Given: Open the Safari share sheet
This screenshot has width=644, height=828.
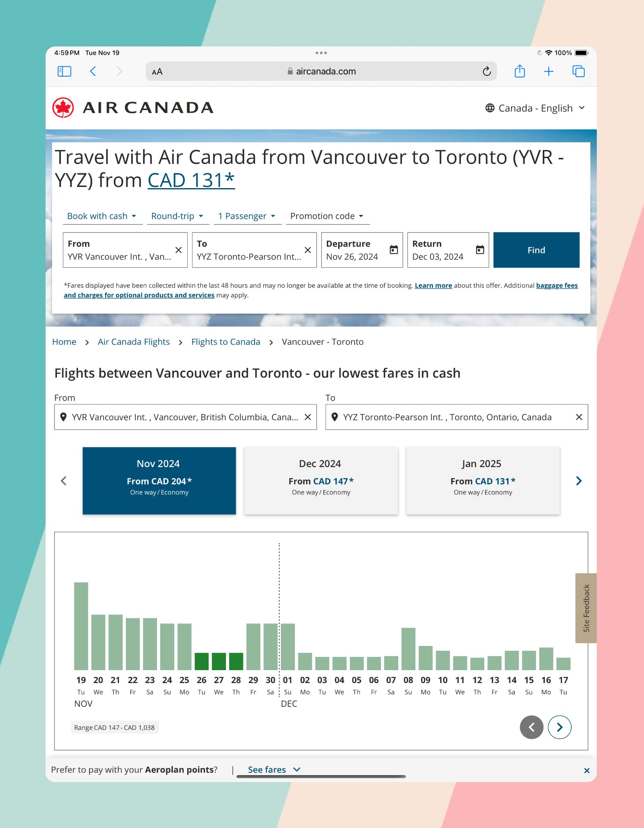Looking at the screenshot, I should (520, 71).
